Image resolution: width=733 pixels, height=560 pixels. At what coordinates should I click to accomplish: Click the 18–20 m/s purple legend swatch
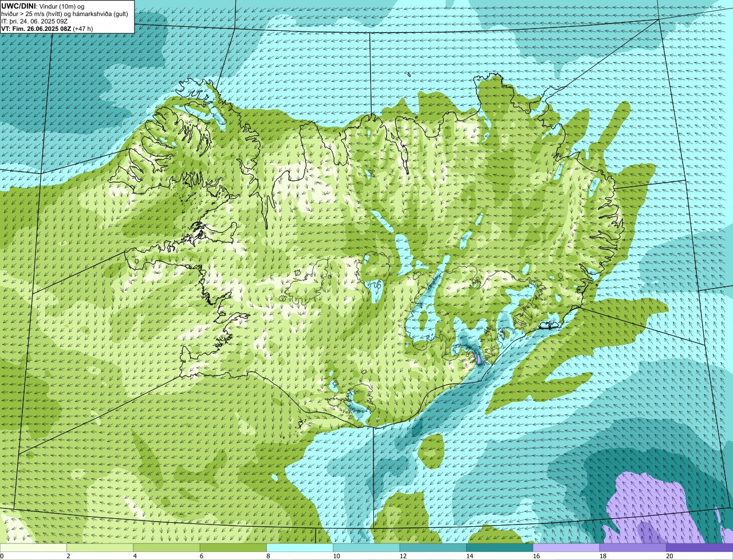[x=633, y=548]
